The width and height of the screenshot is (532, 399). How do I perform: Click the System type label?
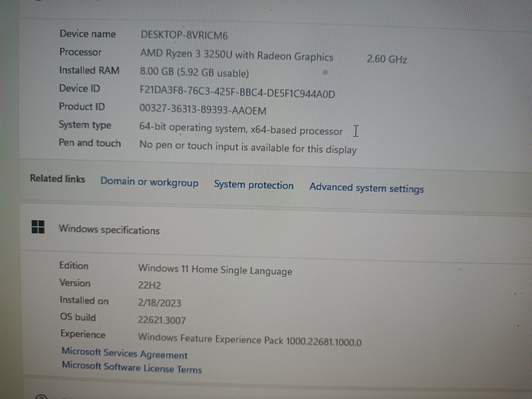85,125
